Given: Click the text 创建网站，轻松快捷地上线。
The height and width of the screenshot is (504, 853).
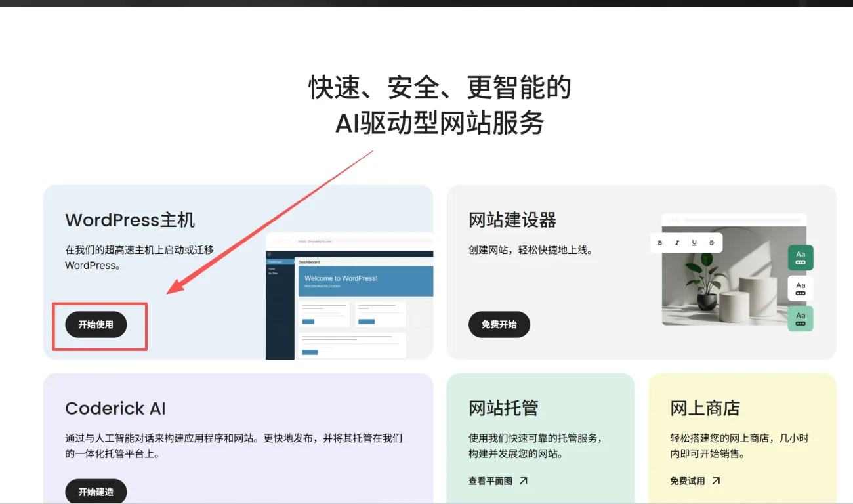Looking at the screenshot, I should [531, 250].
